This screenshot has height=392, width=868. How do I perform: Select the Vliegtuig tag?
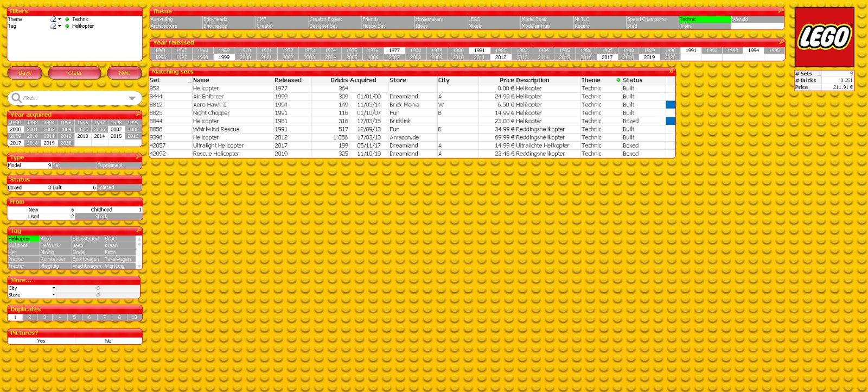pyautogui.click(x=54, y=266)
